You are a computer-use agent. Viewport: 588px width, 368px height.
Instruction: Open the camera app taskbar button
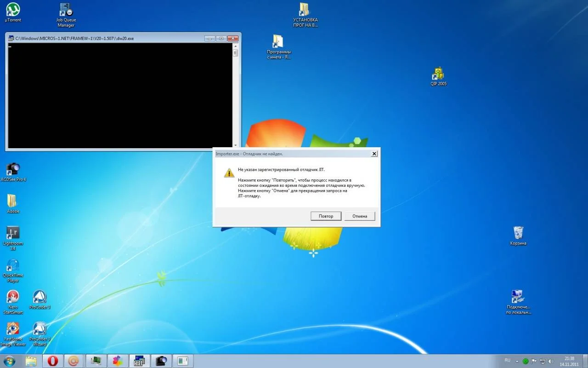(x=161, y=361)
